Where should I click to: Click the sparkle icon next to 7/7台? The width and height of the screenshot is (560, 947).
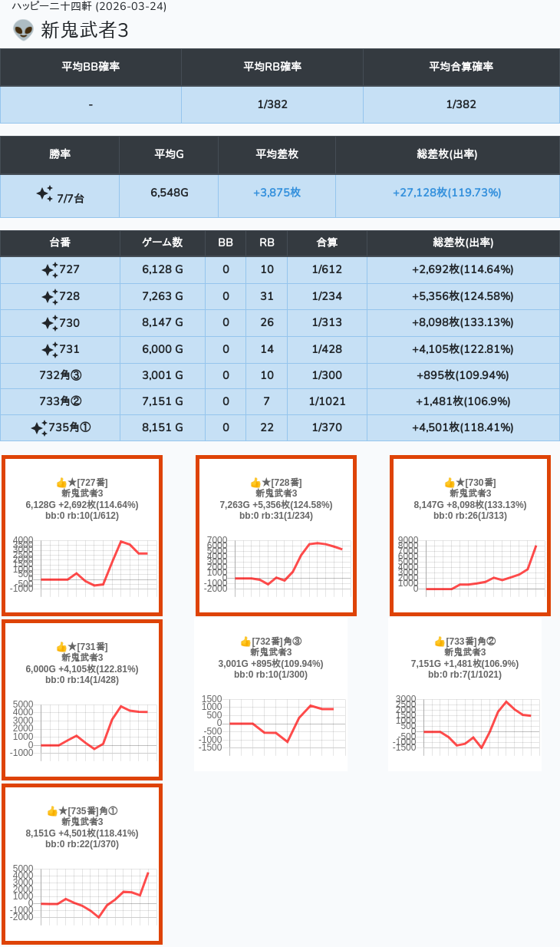[44, 193]
